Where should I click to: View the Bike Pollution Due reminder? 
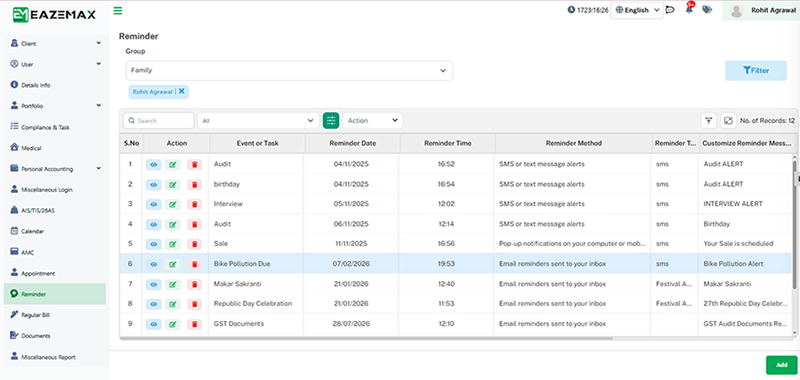tap(154, 264)
